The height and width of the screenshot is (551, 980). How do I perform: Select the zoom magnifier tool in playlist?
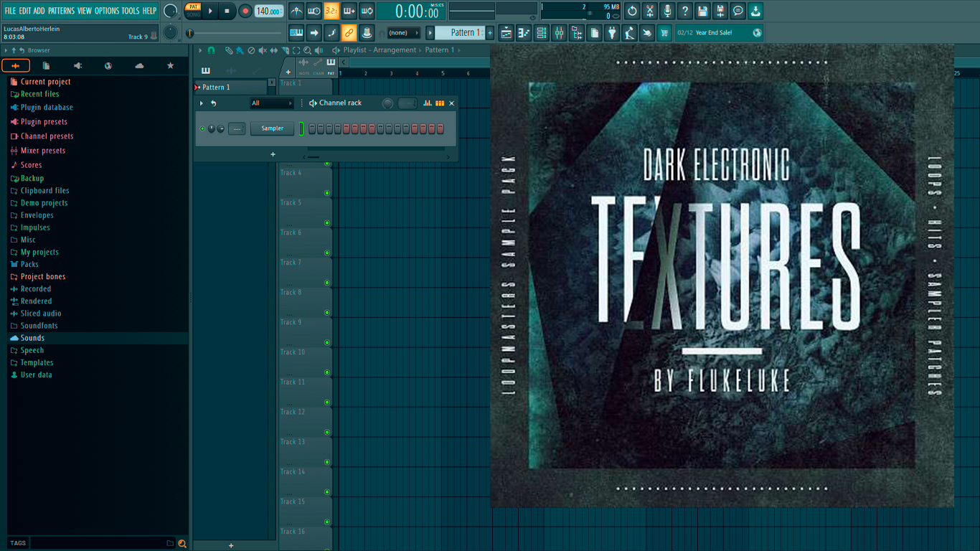(307, 50)
